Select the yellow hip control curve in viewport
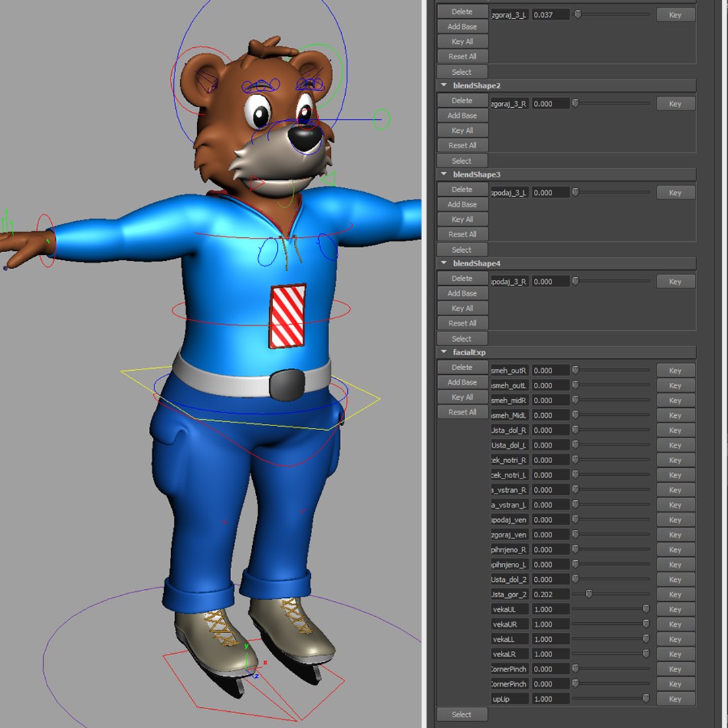This screenshot has height=728, width=728. click(251, 398)
